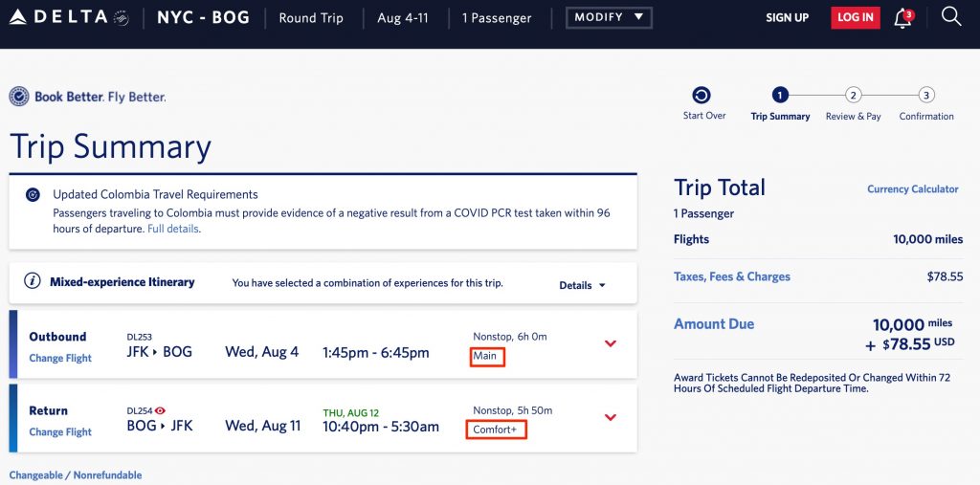This screenshot has height=485, width=980.
Task: Select step 3 Confirmation
Action: [925, 96]
